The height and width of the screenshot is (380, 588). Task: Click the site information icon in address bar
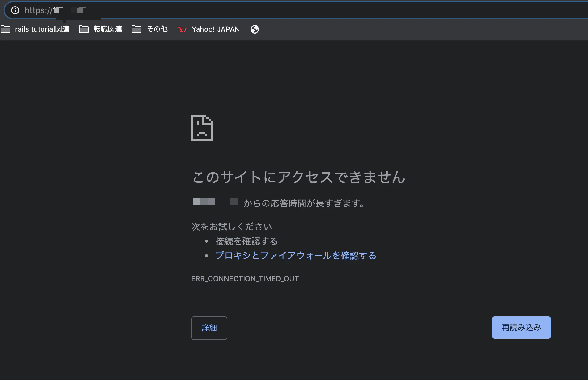[x=15, y=10]
